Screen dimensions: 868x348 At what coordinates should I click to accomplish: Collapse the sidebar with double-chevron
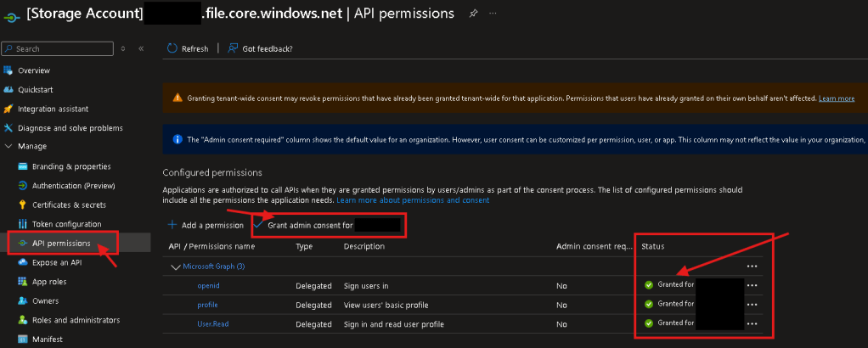point(140,49)
